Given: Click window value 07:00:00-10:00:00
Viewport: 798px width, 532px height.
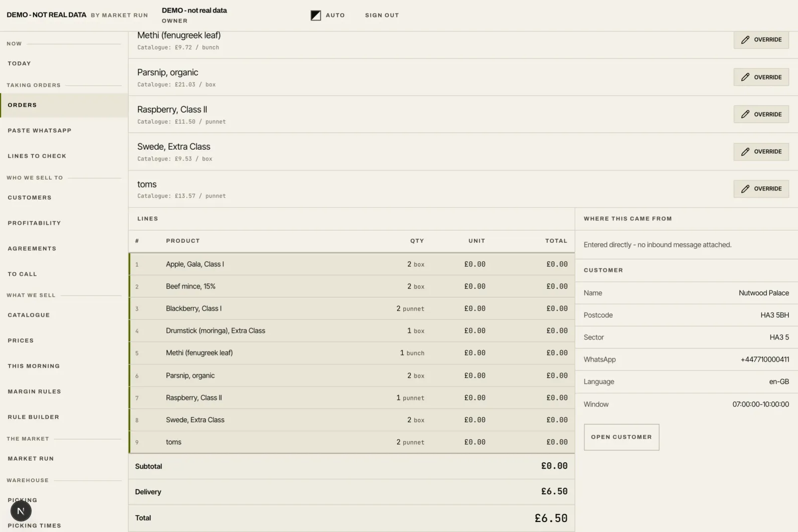Looking at the screenshot, I should [761, 404].
